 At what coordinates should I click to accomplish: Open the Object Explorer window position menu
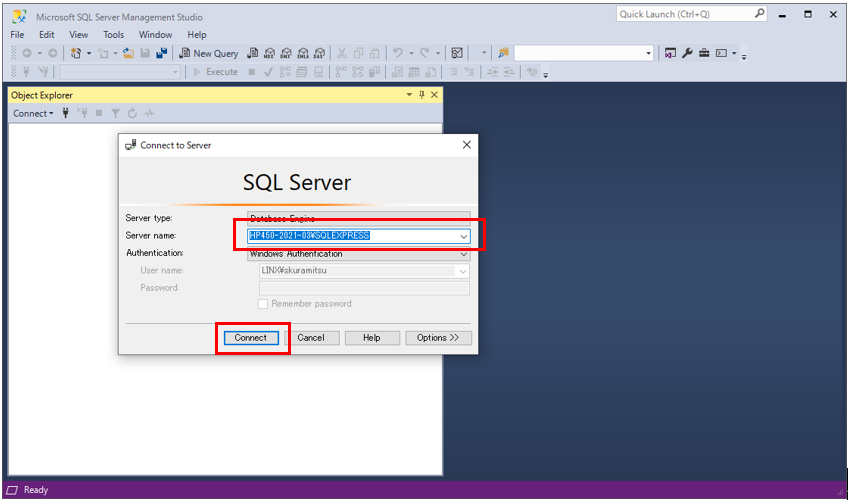[x=408, y=95]
